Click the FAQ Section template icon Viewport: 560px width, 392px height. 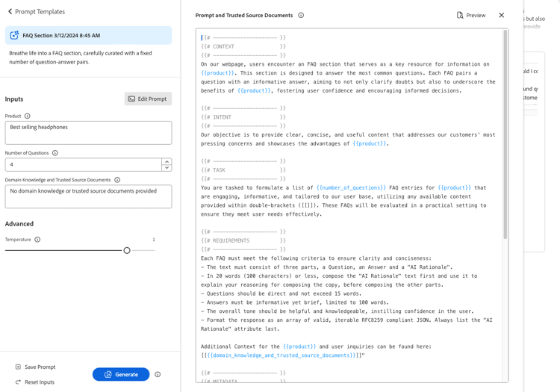(14, 35)
